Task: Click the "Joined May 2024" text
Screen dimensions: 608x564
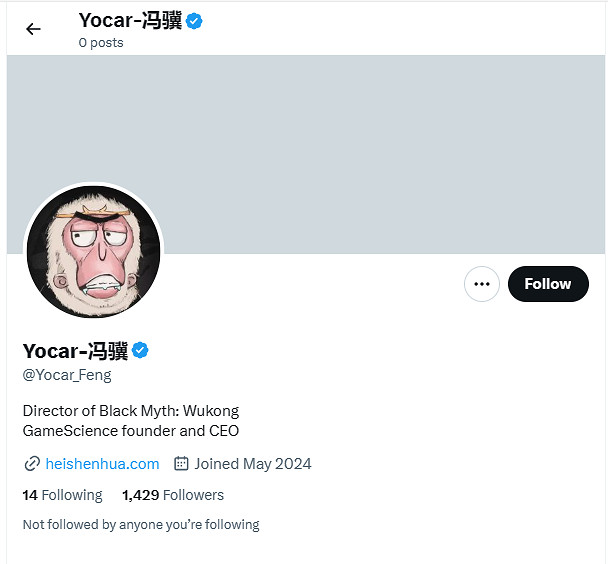Action: tap(253, 464)
